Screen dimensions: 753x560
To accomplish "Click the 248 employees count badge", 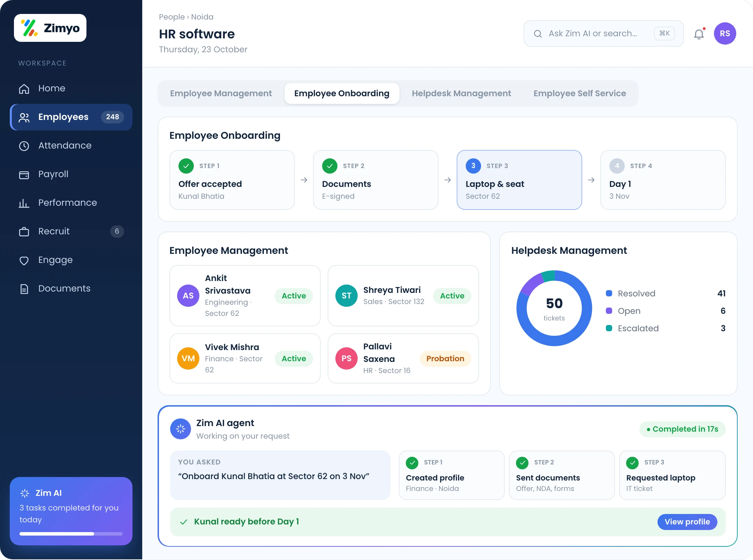I will 112,117.
